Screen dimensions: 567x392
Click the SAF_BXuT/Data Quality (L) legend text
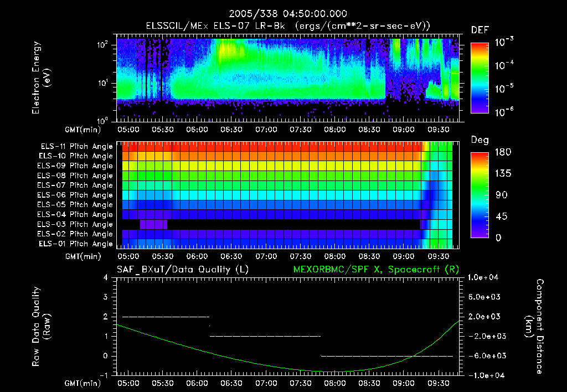[x=183, y=270]
